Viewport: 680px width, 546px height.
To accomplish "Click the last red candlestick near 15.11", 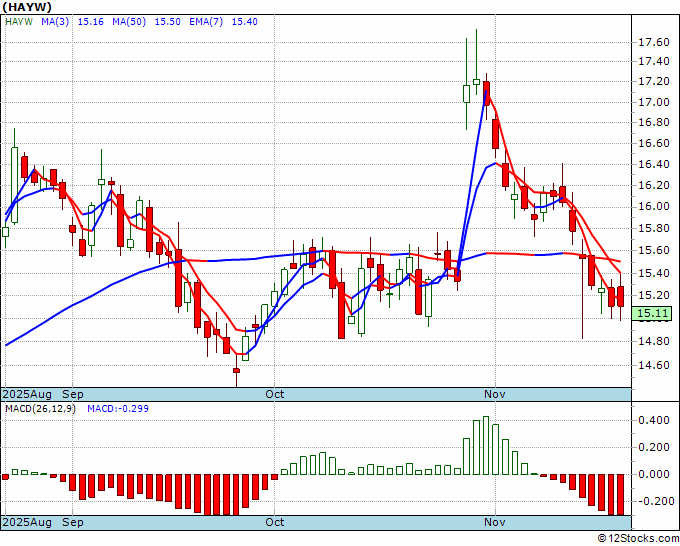I will coord(621,297).
